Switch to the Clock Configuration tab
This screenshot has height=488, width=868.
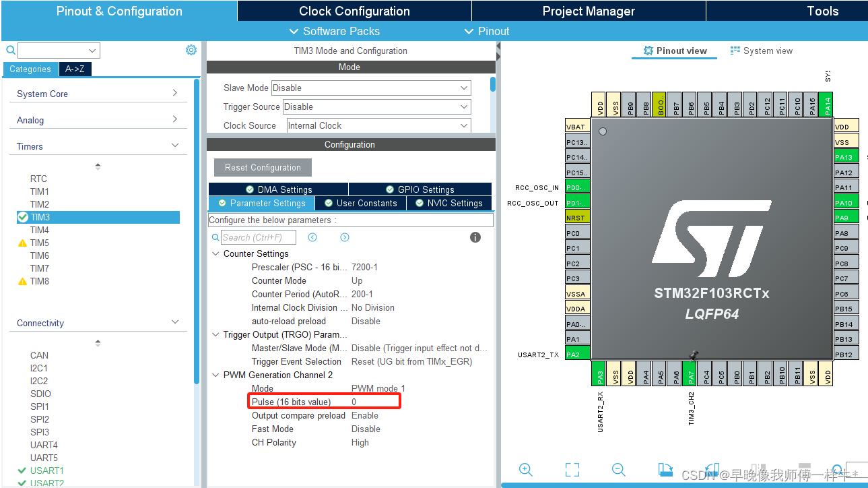coord(354,11)
